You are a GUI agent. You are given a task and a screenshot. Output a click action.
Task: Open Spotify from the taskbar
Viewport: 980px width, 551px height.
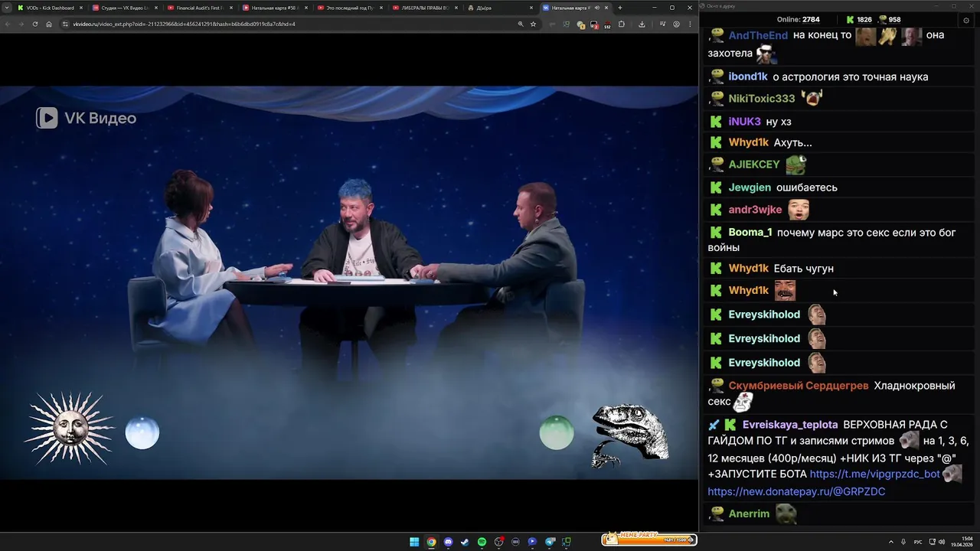pyautogui.click(x=482, y=542)
